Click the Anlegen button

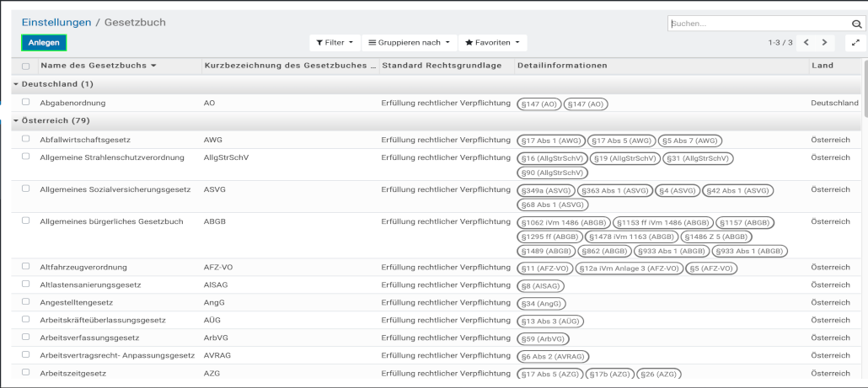click(44, 42)
